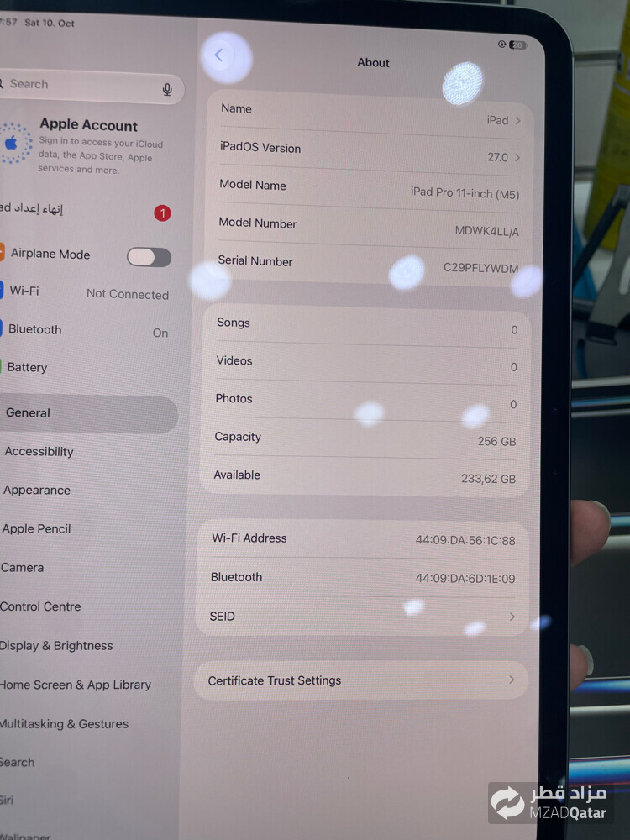The height and width of the screenshot is (840, 630).
Task: Tap the battery status icon
Action: coord(518,45)
